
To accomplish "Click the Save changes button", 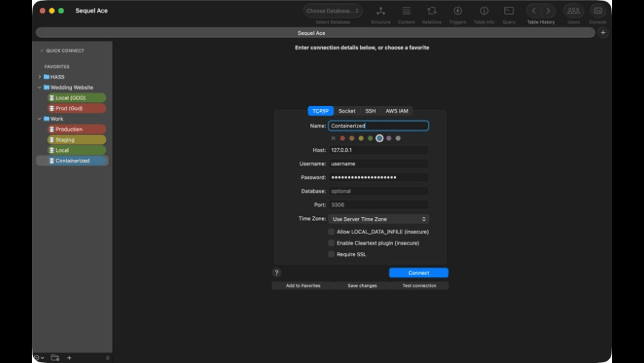I will click(362, 285).
